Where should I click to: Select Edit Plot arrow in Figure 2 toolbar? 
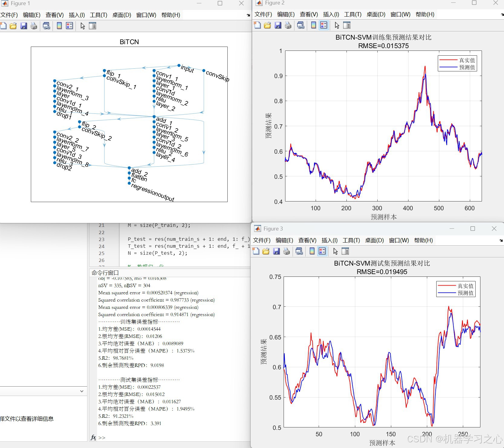click(x=337, y=25)
